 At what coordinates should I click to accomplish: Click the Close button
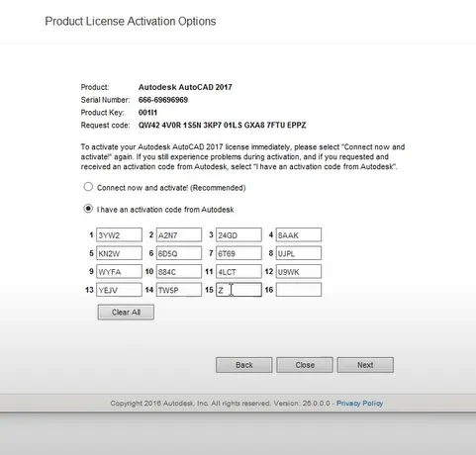305,365
